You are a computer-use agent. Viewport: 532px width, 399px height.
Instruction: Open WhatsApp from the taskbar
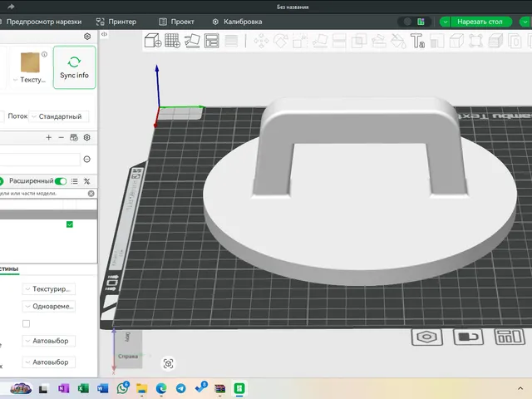coord(122,387)
